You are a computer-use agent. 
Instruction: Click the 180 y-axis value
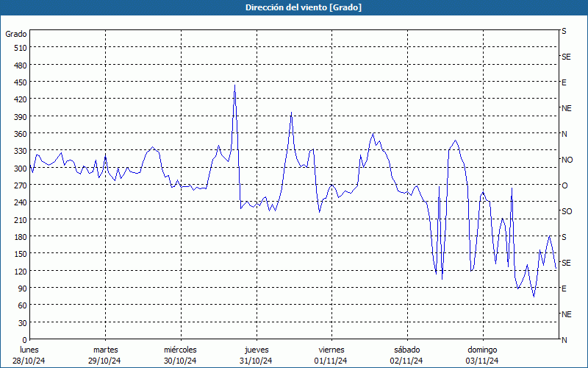tap(21, 237)
